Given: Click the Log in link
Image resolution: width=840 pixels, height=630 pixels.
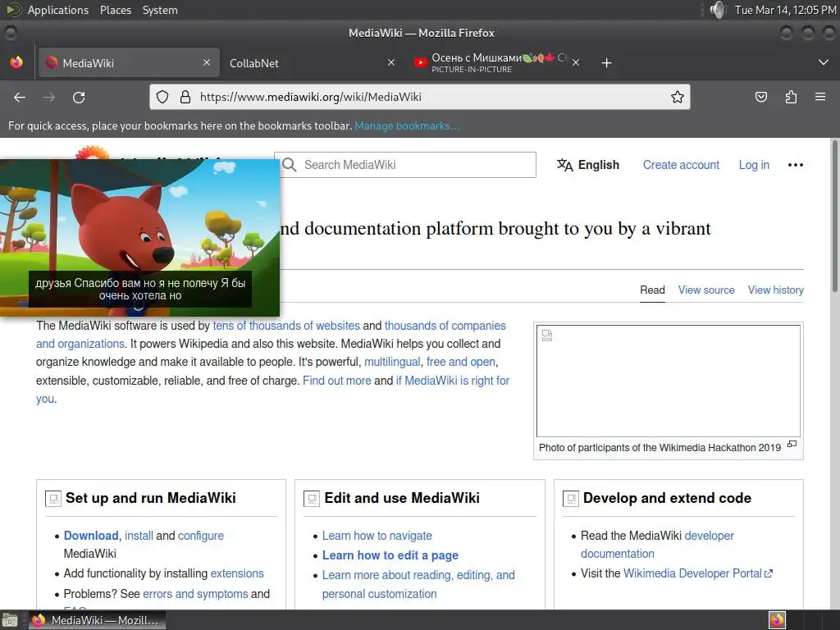Looking at the screenshot, I should tap(754, 164).
